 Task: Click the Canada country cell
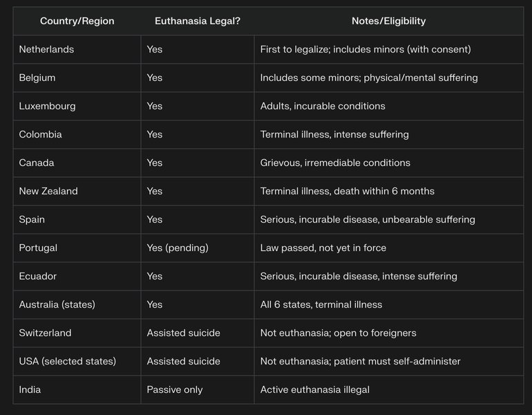(36, 163)
